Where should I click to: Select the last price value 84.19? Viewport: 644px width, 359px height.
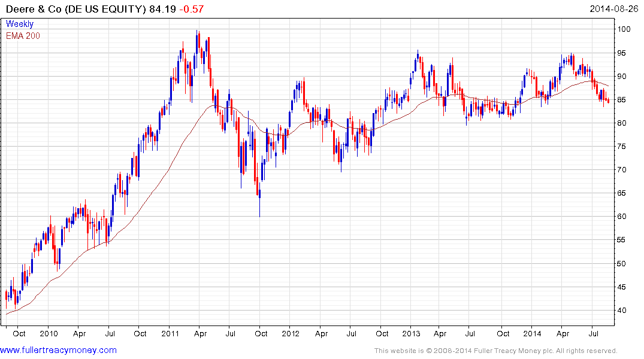point(162,9)
